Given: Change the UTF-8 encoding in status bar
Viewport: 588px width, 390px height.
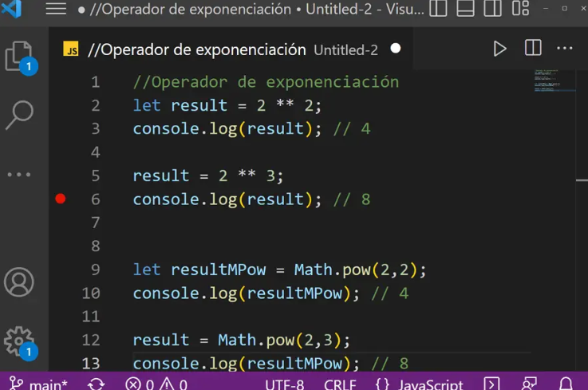Looking at the screenshot, I should click(x=285, y=384).
